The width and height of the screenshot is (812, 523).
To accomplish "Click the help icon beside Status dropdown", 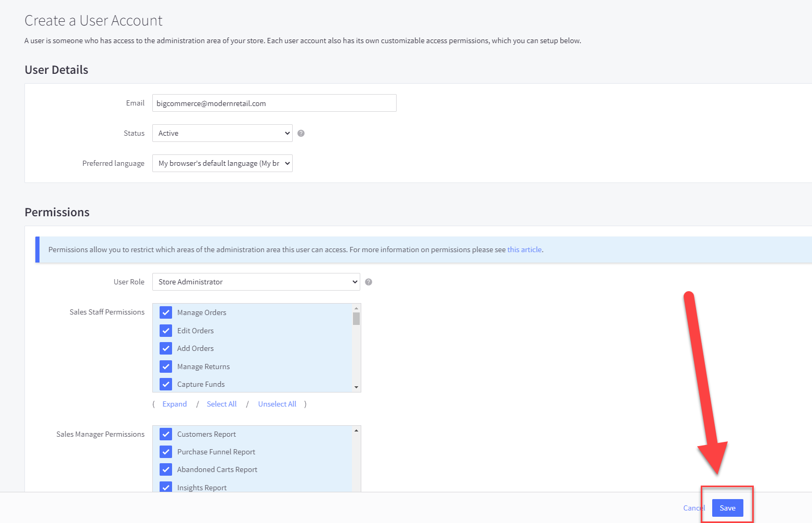I will pyautogui.click(x=301, y=134).
